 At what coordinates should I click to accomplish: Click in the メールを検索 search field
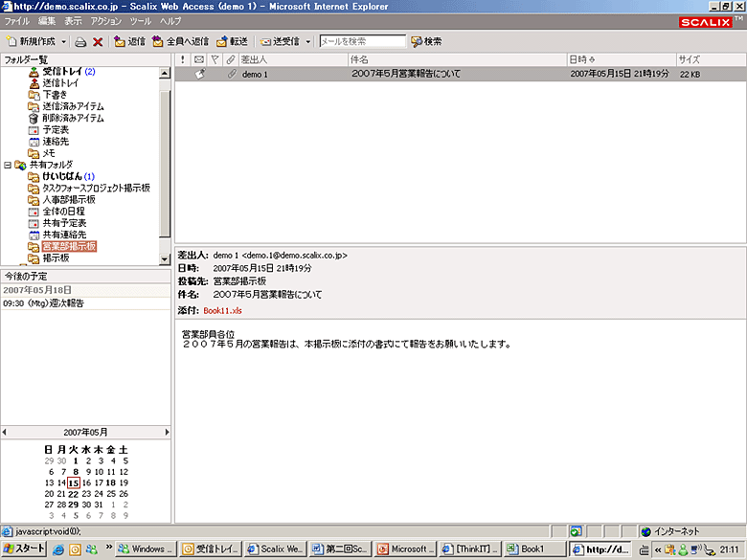pos(362,42)
